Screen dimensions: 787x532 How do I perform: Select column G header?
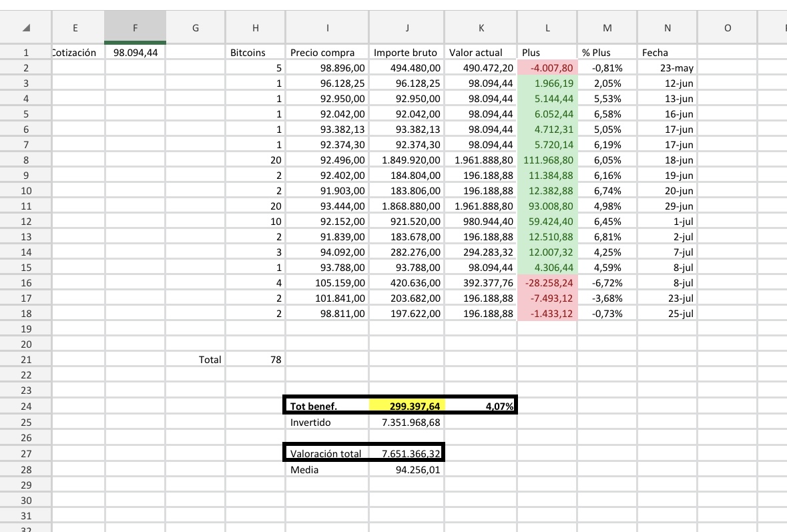tap(196, 27)
